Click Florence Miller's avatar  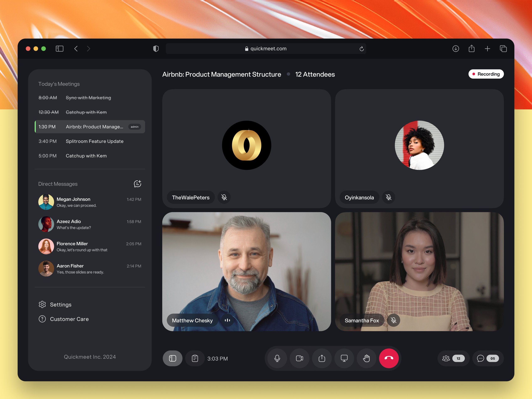46,246
